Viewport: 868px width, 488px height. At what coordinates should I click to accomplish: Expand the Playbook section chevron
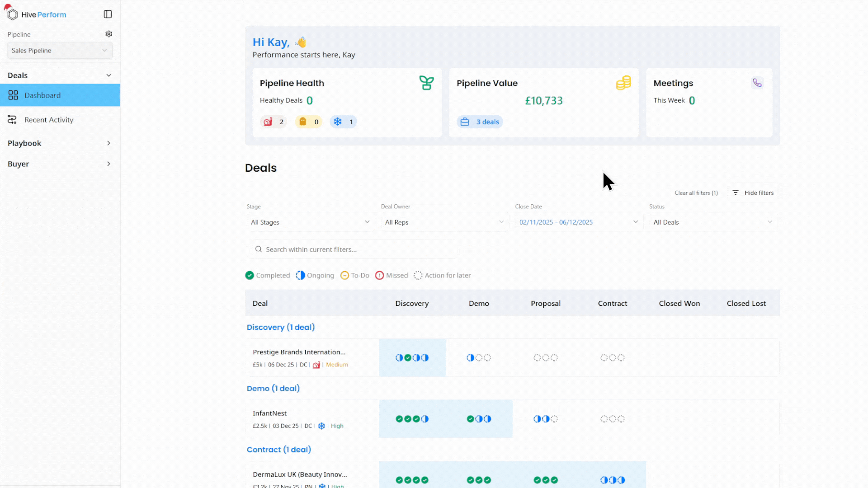[108, 143]
